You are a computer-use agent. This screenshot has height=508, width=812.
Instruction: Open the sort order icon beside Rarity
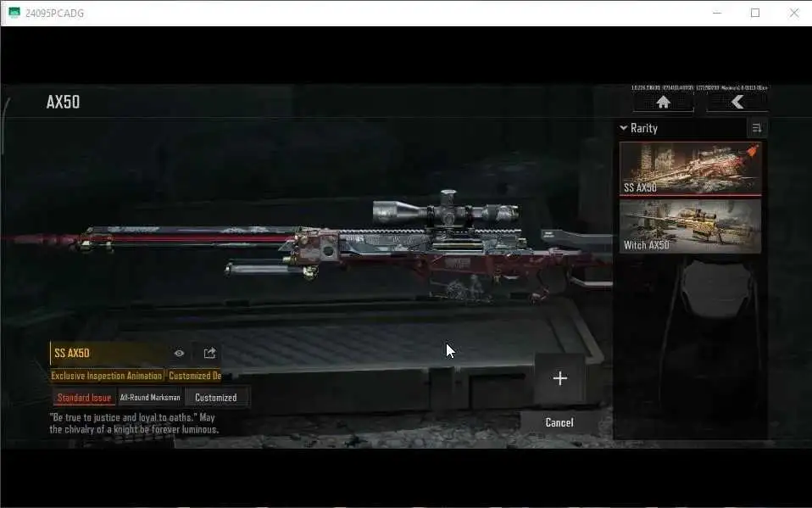(x=757, y=128)
